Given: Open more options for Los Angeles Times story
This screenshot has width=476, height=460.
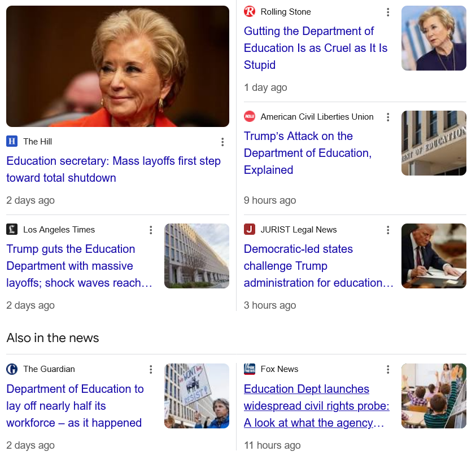Looking at the screenshot, I should click(x=151, y=230).
